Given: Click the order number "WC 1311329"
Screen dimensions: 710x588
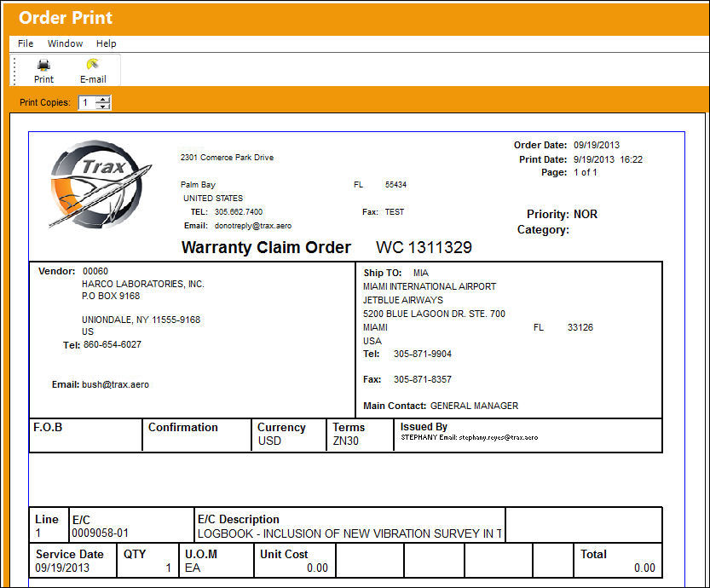Looking at the screenshot, I should tap(424, 247).
